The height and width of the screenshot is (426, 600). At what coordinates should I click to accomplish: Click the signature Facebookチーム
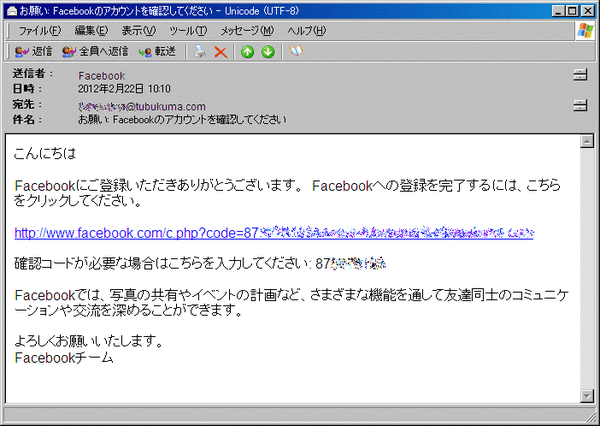click(x=64, y=358)
